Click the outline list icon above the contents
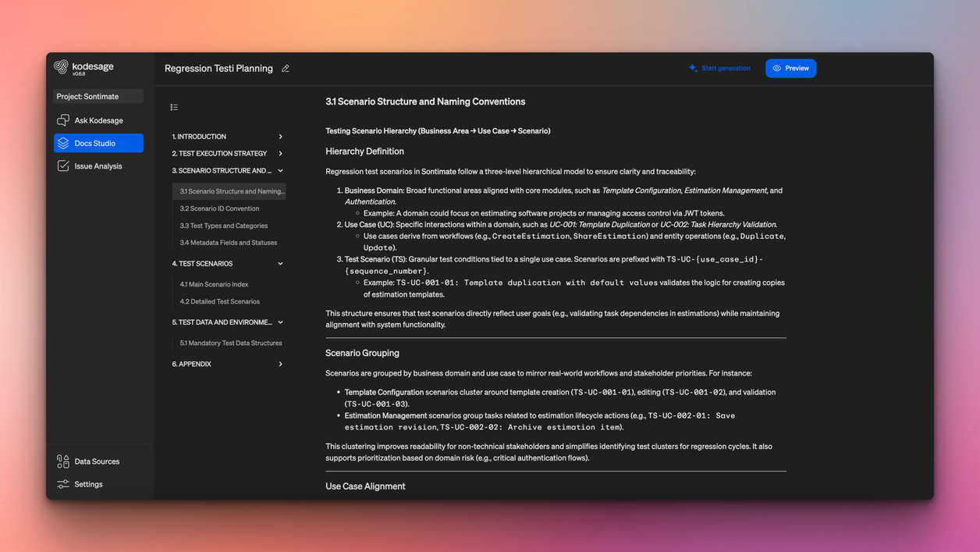980x552 pixels. (173, 106)
